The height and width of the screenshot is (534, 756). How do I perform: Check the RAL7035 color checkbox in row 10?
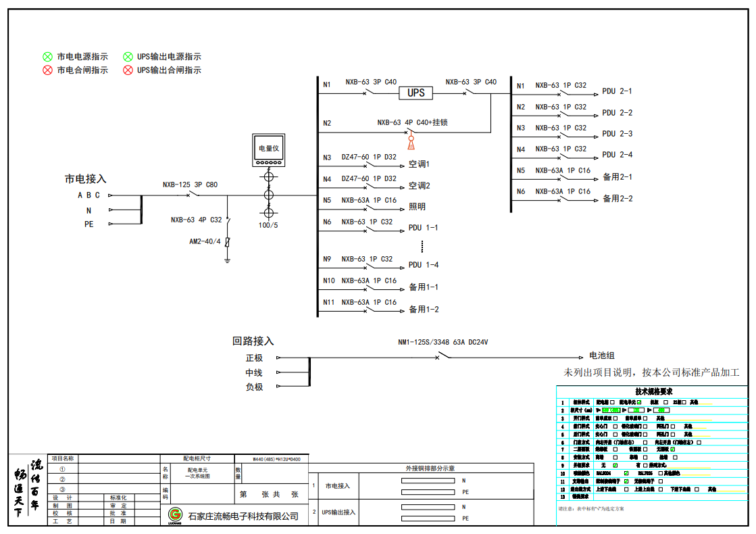[660, 473]
